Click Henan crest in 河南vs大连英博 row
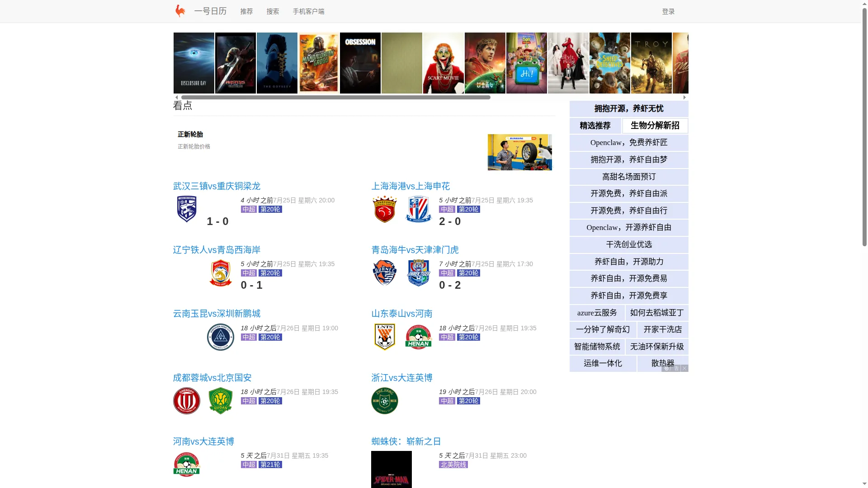This screenshot has height=488, width=868. coord(187,465)
